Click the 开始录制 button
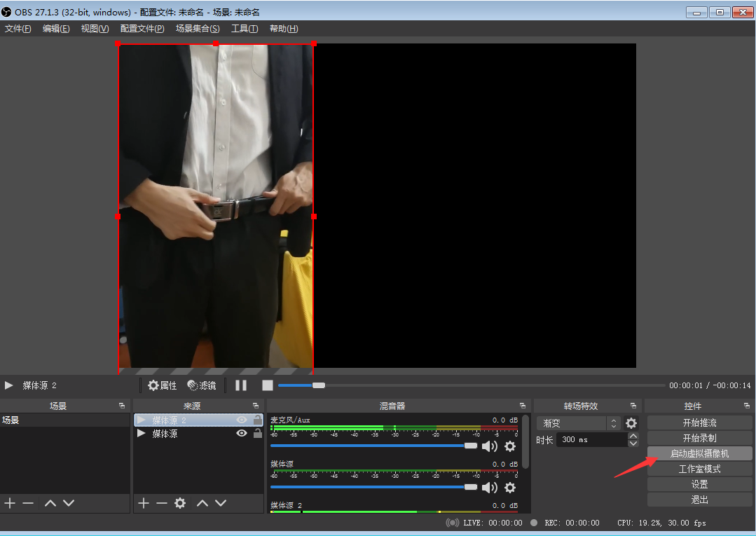Viewport: 756px width, 536px height. pos(699,438)
